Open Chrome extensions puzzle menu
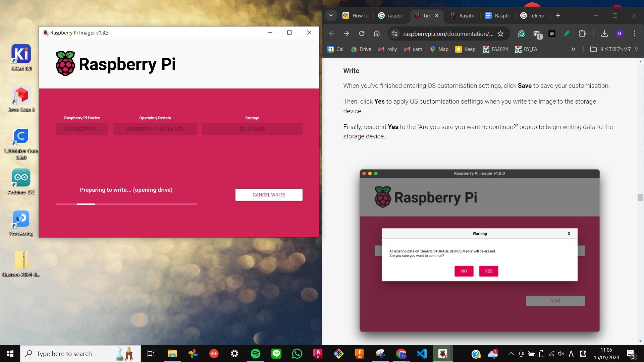644x362 pixels. coord(582,34)
